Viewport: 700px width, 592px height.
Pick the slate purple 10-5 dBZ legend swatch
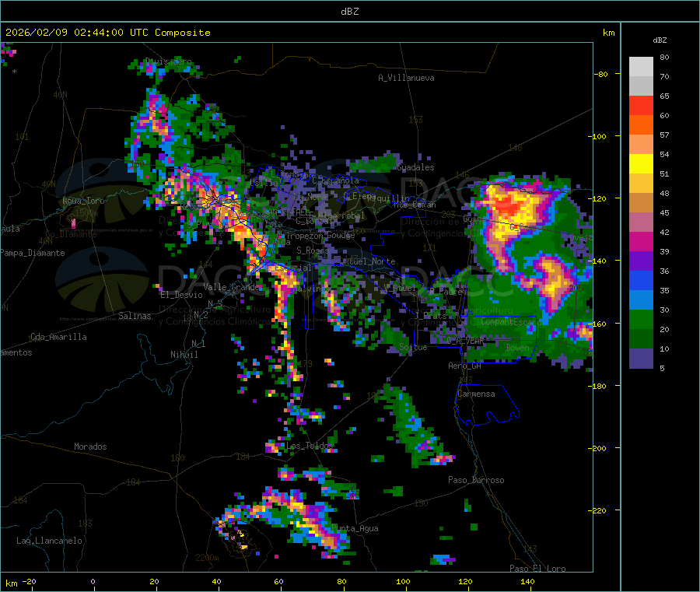[x=641, y=359]
